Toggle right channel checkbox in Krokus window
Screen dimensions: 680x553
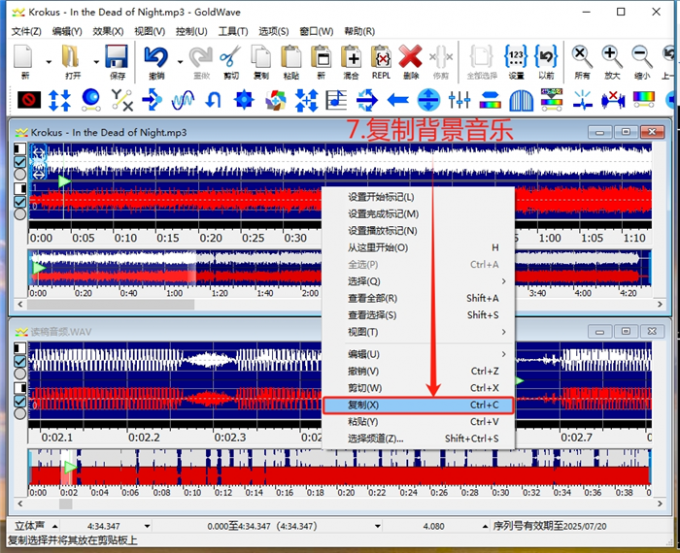(20, 202)
